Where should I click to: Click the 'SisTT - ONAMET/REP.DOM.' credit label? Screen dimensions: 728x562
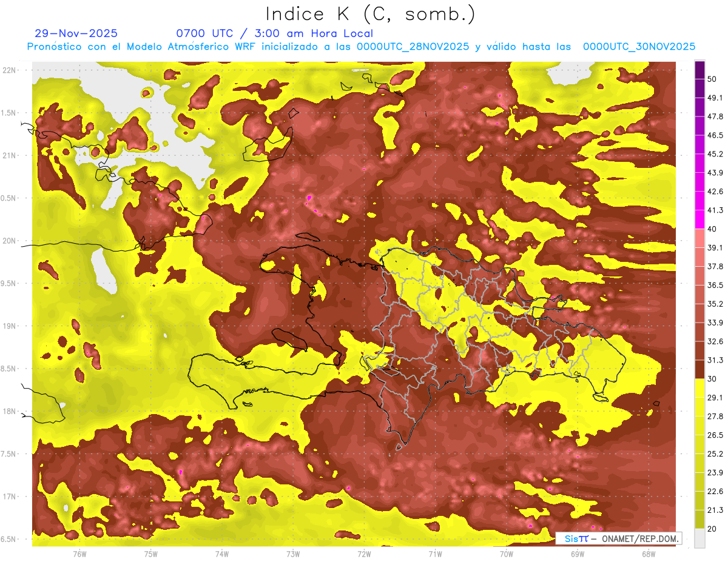click(619, 538)
